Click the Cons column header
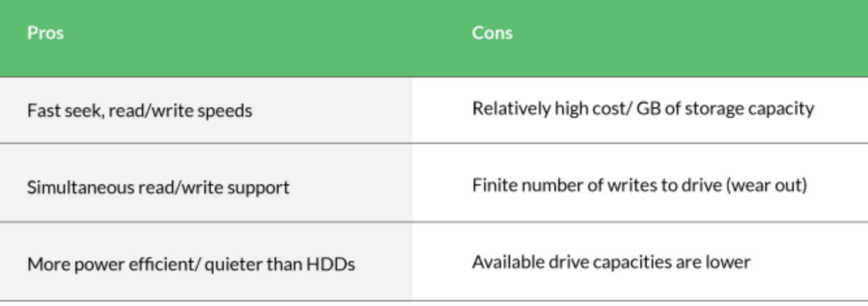Screen dimensions: 868x306 pos(492,33)
